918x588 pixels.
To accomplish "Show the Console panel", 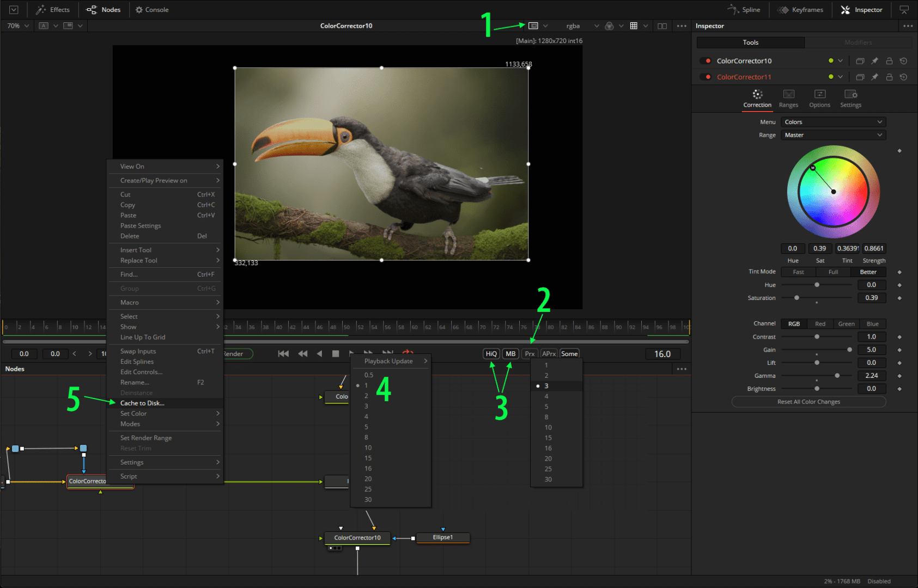I will tap(152, 9).
